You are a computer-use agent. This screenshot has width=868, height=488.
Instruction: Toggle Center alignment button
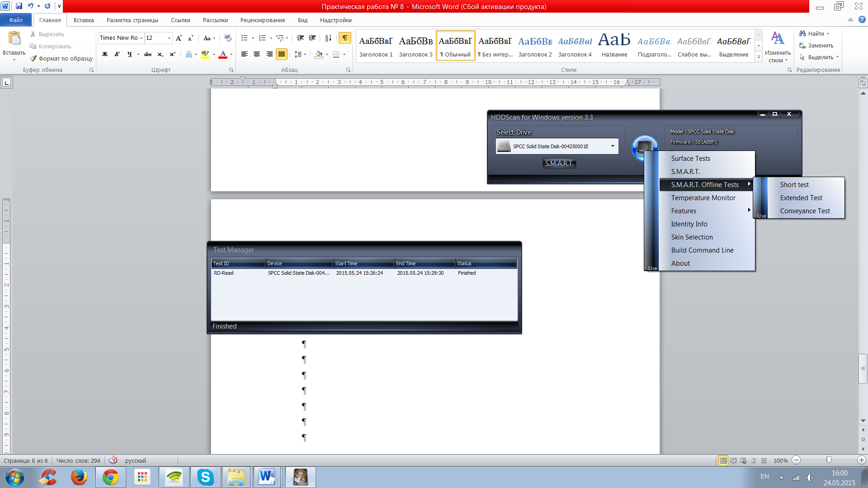point(257,54)
